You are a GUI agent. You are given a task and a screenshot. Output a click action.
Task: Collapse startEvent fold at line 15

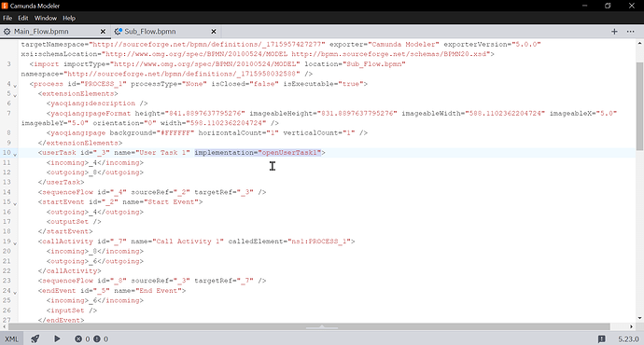15,204
